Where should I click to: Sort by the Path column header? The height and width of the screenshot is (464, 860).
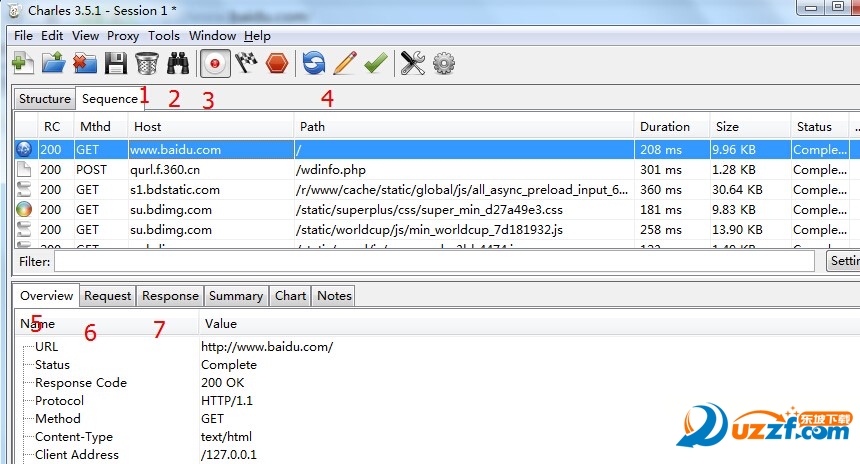[x=464, y=127]
